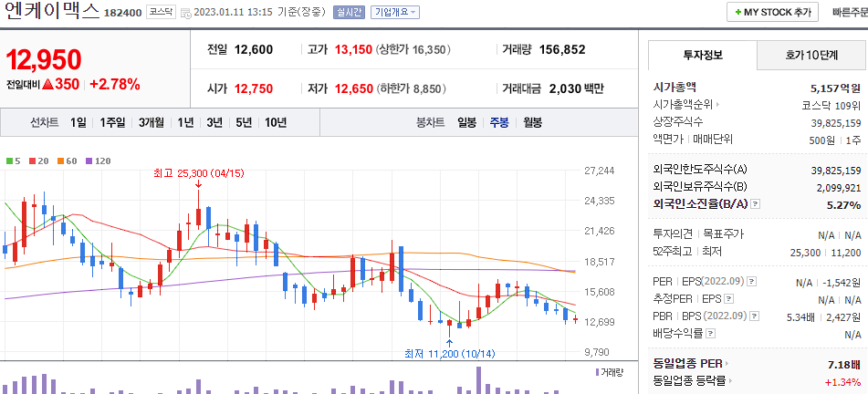Click the 거래량 value 156,852
The width and height of the screenshot is (868, 394).
(x=562, y=50)
